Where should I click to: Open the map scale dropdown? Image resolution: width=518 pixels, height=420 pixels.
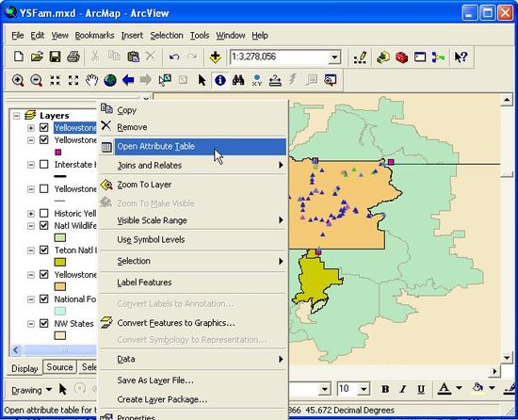pyautogui.click(x=334, y=57)
